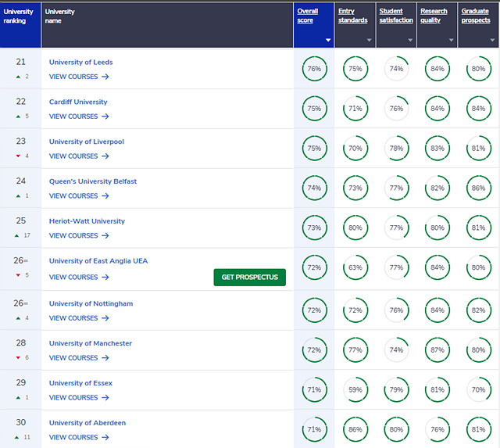Click Aberdeen research quality 76% circle

pos(437,429)
